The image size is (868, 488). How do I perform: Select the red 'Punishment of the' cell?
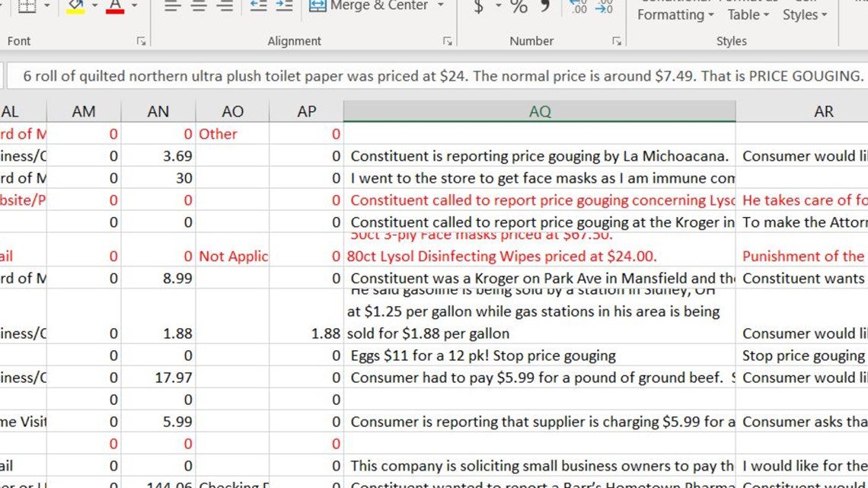point(802,250)
